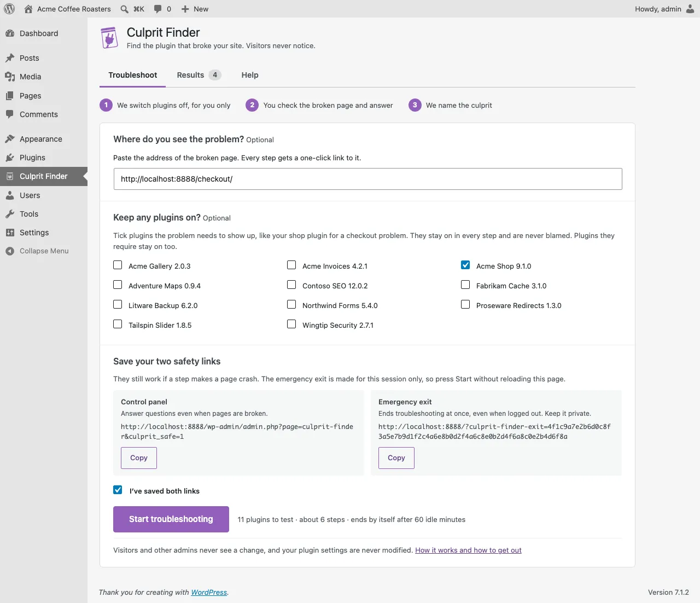
Task: Click the WordPress logo icon
Action: click(x=9, y=9)
